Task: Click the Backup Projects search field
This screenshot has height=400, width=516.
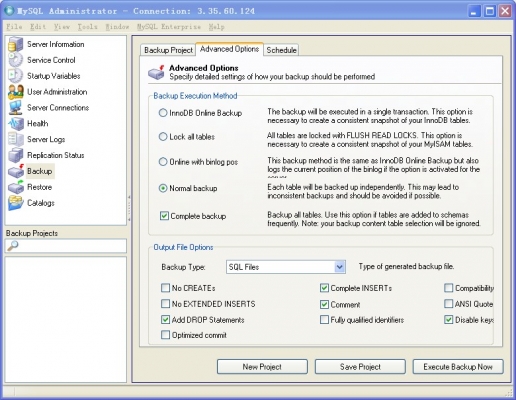Action: tap(66, 246)
